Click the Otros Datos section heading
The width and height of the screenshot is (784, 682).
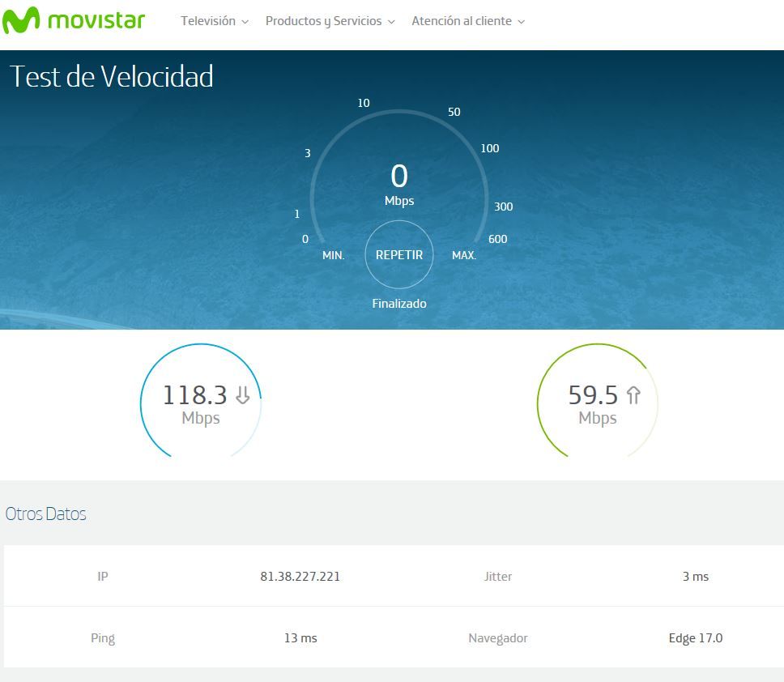[x=46, y=514]
